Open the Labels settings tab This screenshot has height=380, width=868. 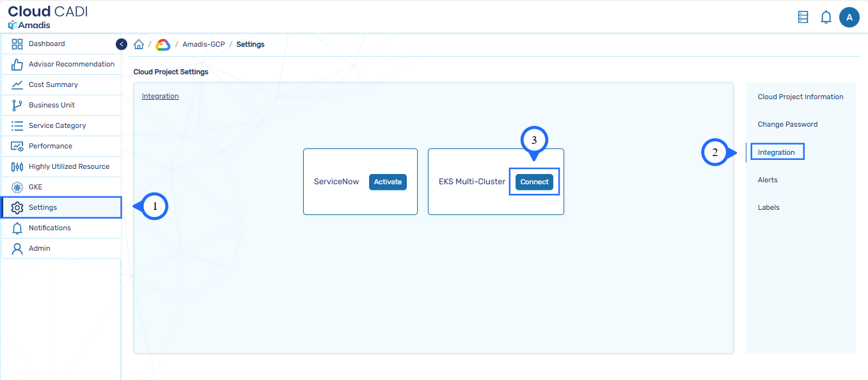[x=768, y=208]
